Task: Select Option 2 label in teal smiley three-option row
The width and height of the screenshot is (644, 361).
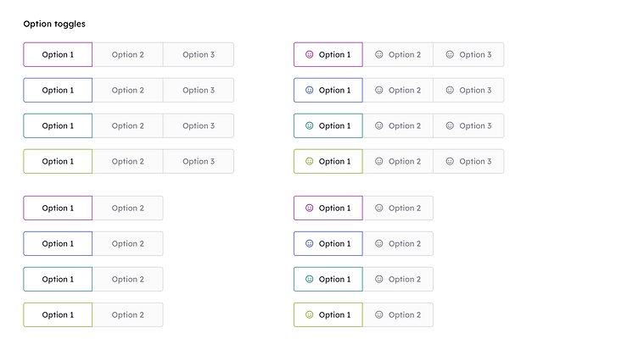Action: (405, 126)
